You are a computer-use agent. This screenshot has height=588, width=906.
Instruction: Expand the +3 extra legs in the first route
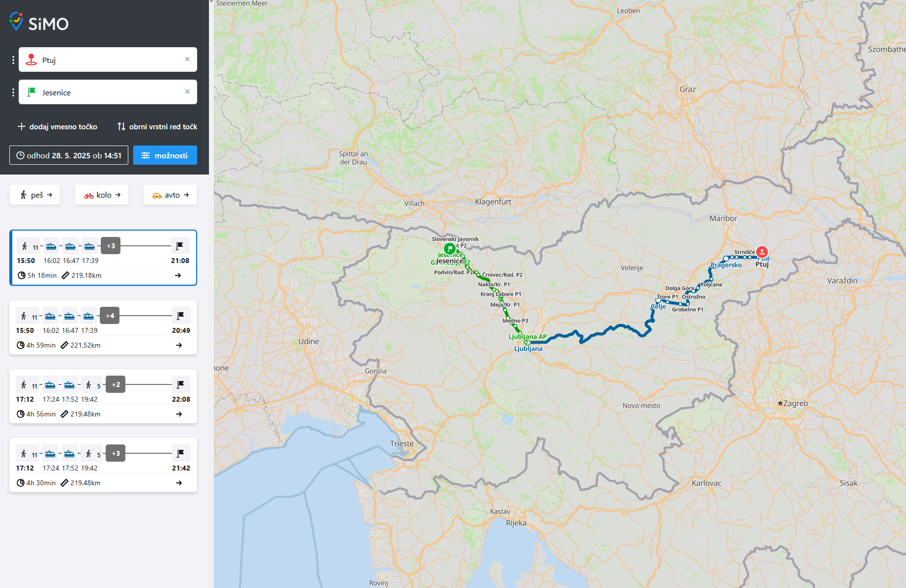111,246
